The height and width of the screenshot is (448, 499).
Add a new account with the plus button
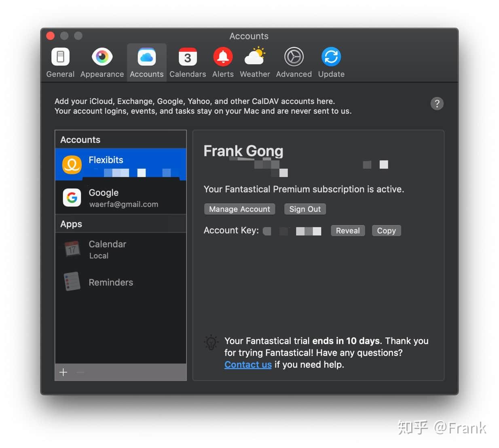(x=63, y=372)
